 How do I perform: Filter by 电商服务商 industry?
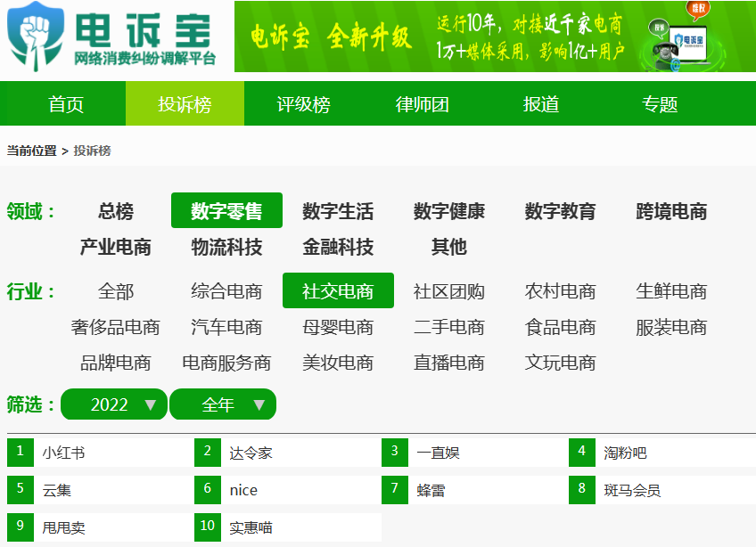(x=226, y=363)
